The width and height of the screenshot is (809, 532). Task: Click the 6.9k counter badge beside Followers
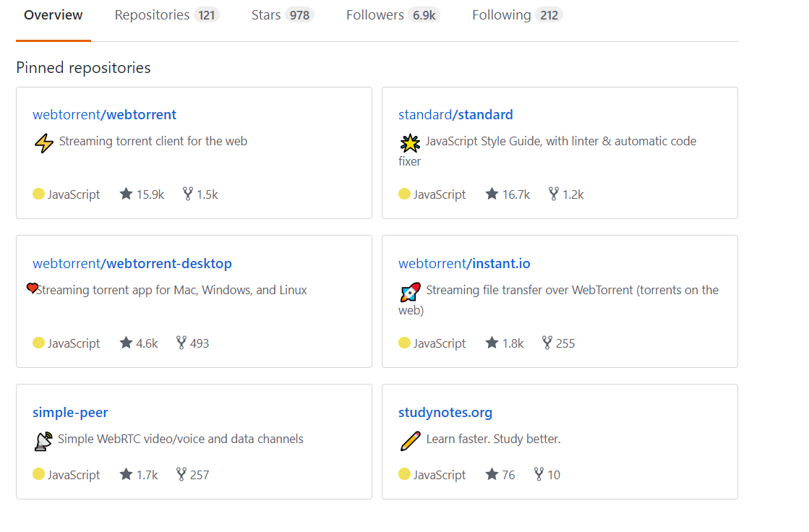424,15
